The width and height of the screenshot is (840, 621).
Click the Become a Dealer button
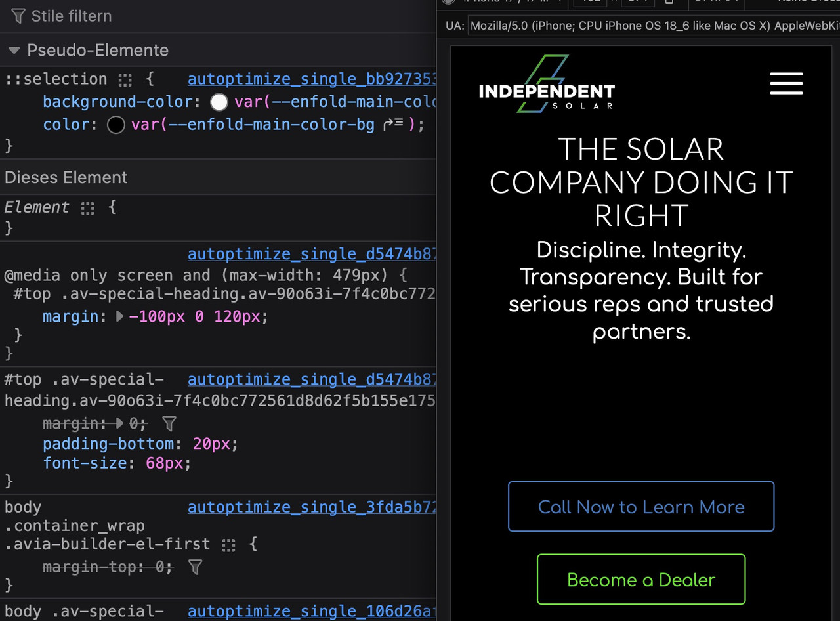pos(641,580)
